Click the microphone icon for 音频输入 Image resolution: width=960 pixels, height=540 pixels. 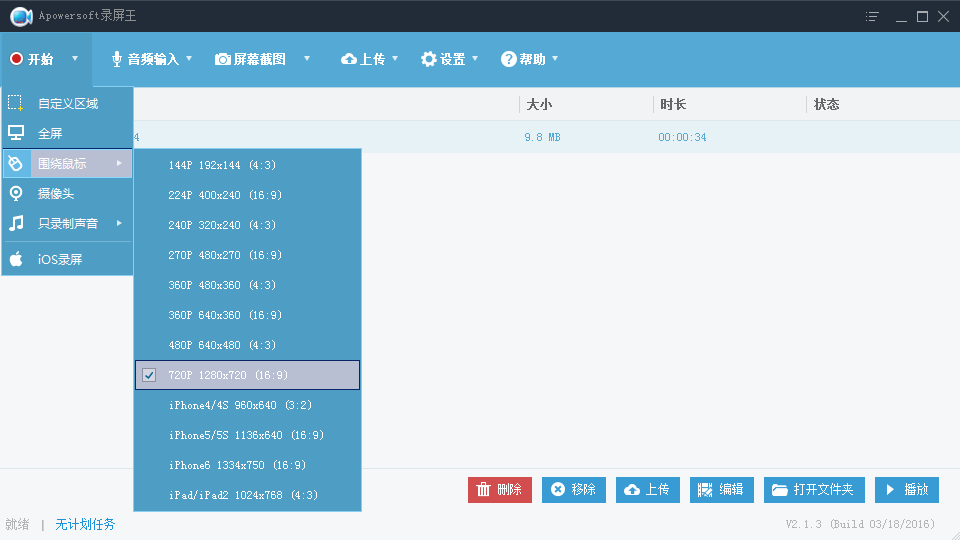pyautogui.click(x=116, y=59)
